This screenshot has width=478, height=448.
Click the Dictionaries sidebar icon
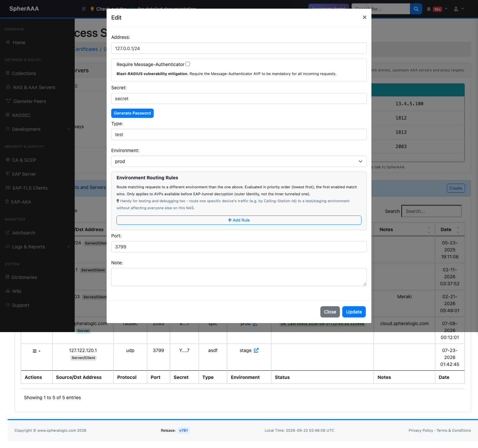[x=8, y=277]
